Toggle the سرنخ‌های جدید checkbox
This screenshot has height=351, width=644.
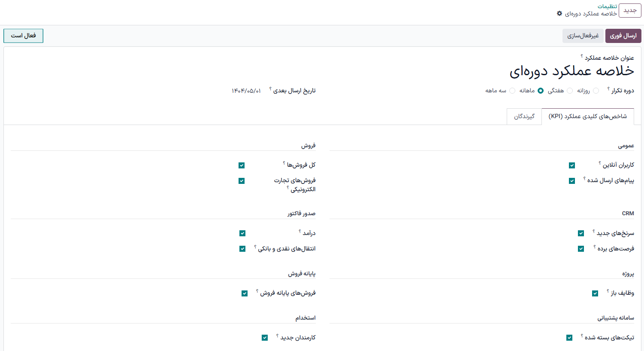pyautogui.click(x=581, y=233)
